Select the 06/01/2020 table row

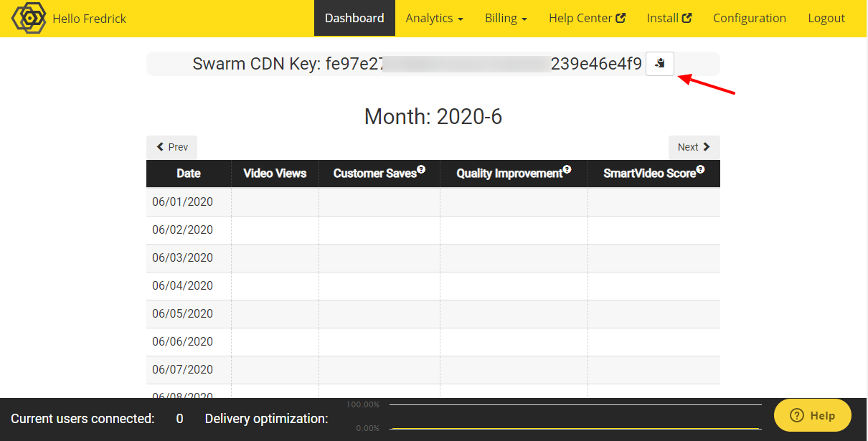(x=183, y=202)
